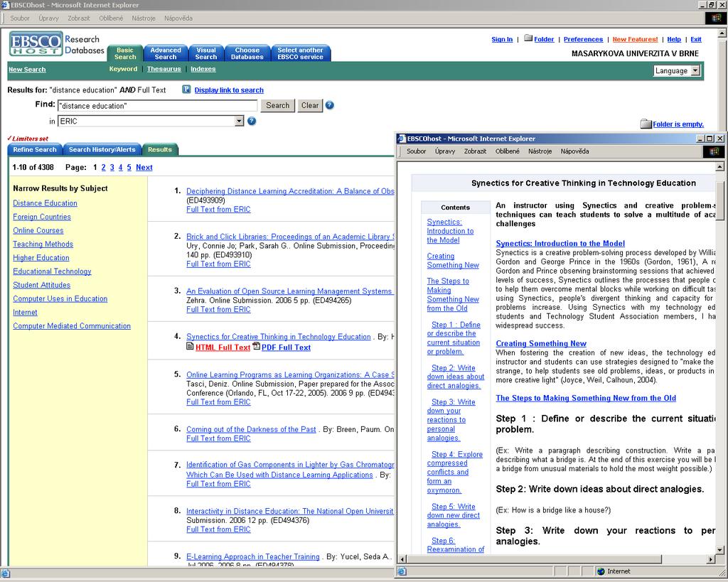
Task: Go to results page 2
Action: 104,168
